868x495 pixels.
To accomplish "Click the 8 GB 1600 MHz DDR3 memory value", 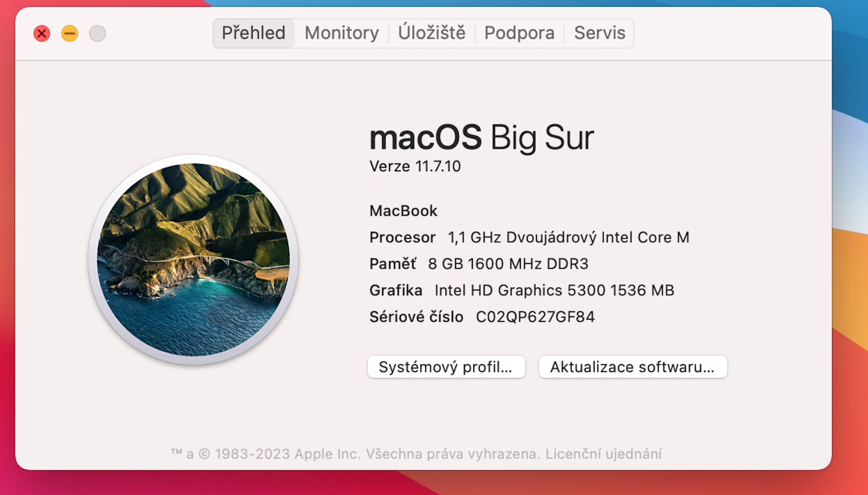I will (x=508, y=264).
